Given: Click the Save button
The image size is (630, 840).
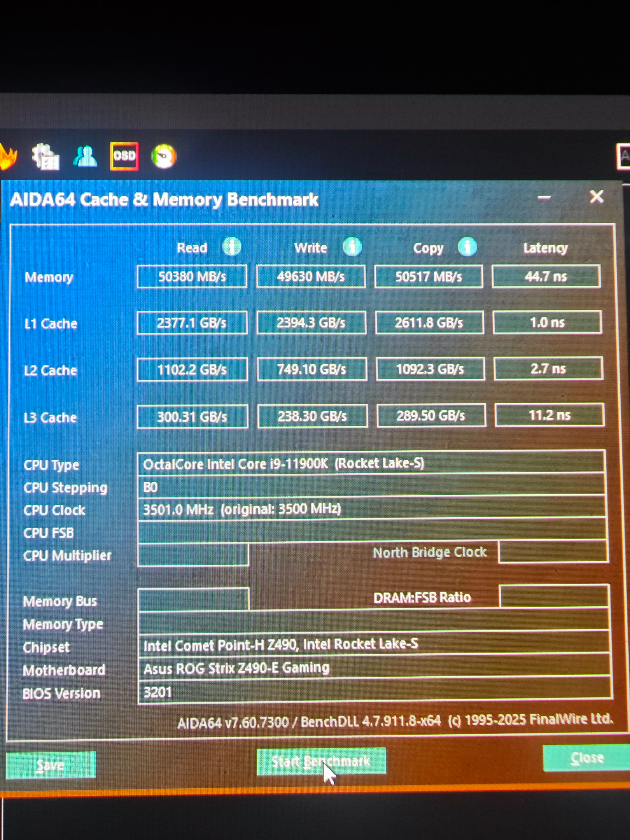Looking at the screenshot, I should pyautogui.click(x=51, y=765).
